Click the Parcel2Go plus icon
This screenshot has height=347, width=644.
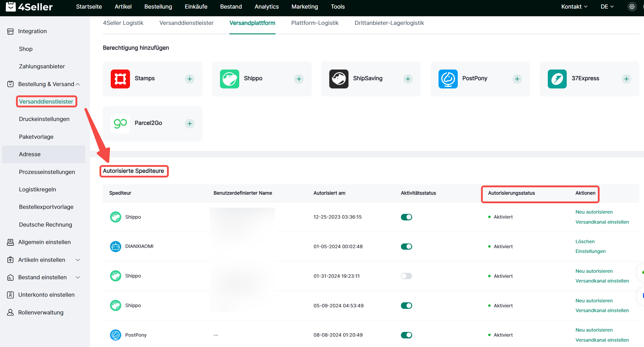(189, 123)
